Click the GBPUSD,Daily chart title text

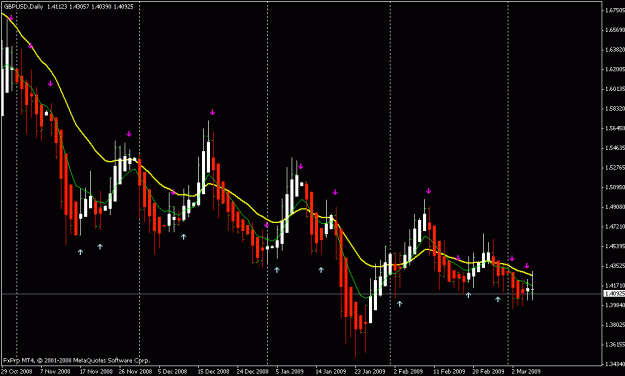pyautogui.click(x=23, y=7)
